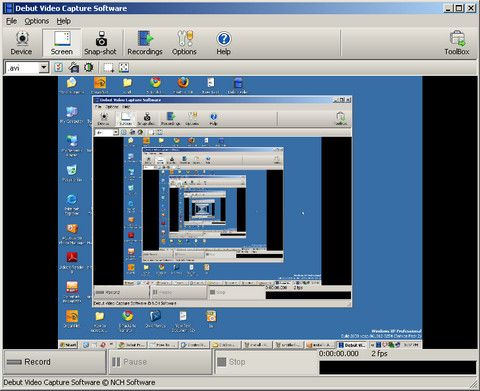
Task: Click the Stop button
Action: coord(266,362)
